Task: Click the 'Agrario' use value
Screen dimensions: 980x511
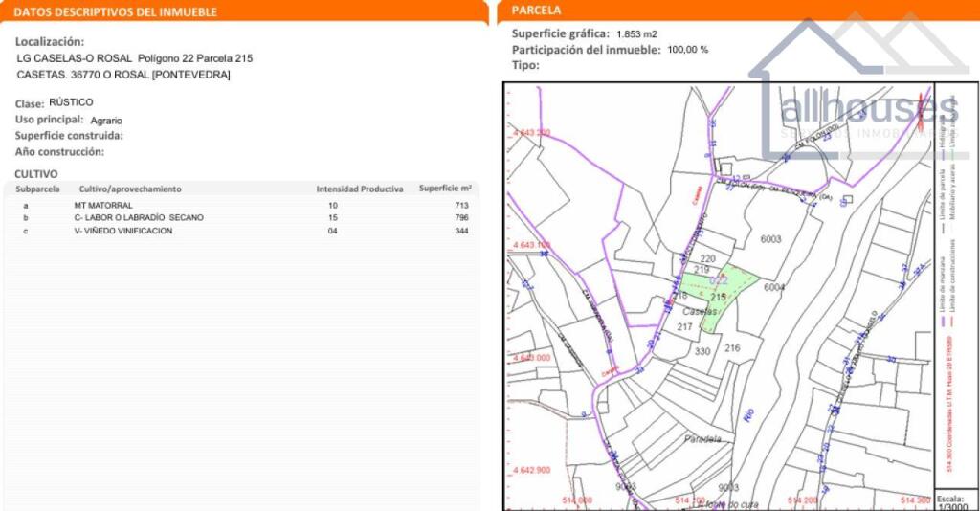Action: [106, 121]
